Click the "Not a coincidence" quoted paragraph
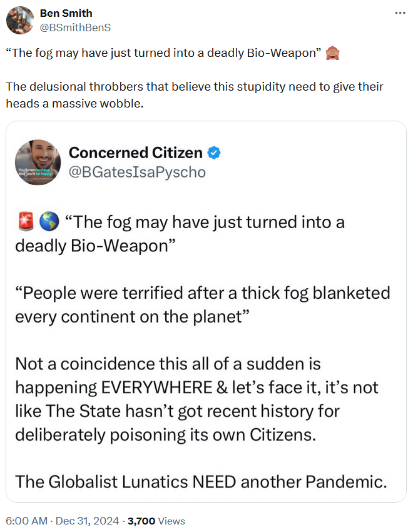This screenshot has width=413, height=532. (196, 398)
